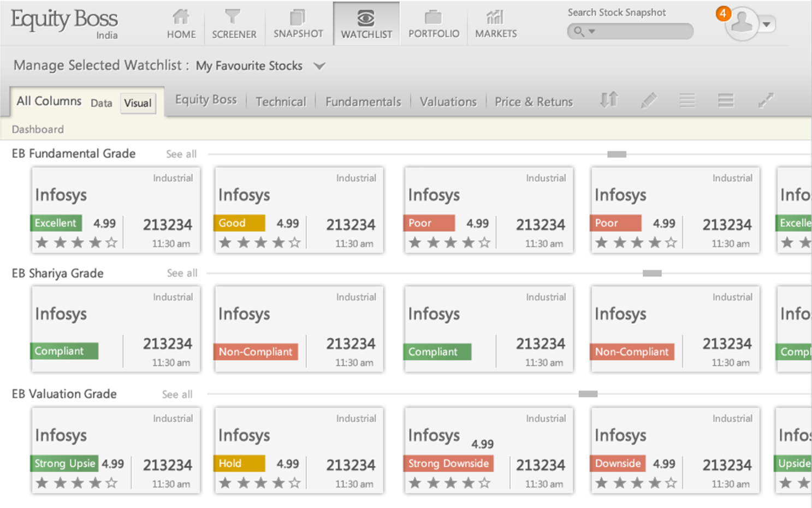Select the Watchlist eye icon
The height and width of the screenshot is (508, 812).
pyautogui.click(x=366, y=19)
